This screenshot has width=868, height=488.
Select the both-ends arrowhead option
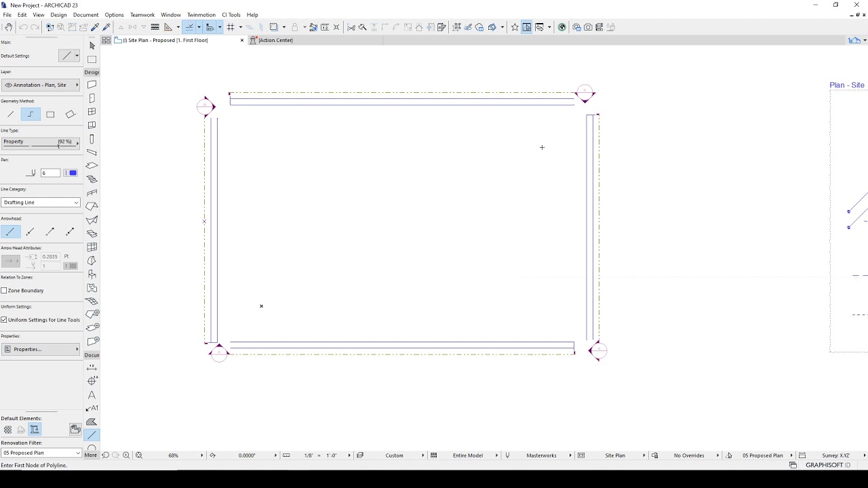coord(70,232)
